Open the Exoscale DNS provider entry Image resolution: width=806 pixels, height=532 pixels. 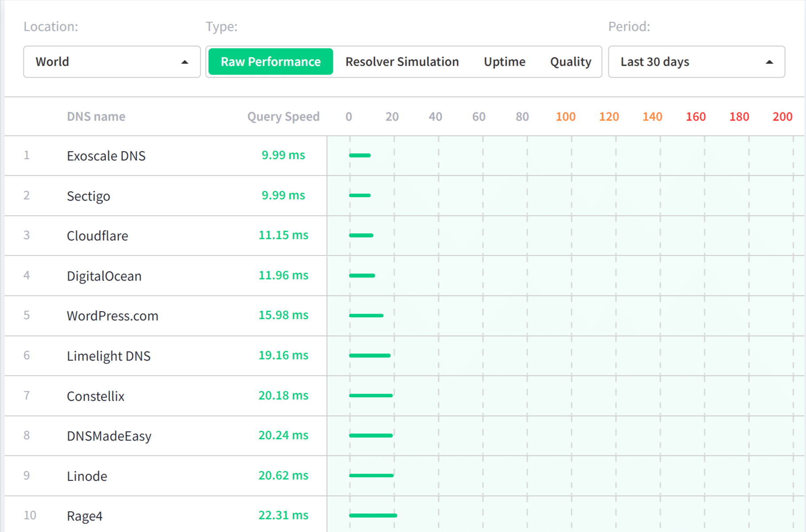click(x=106, y=156)
